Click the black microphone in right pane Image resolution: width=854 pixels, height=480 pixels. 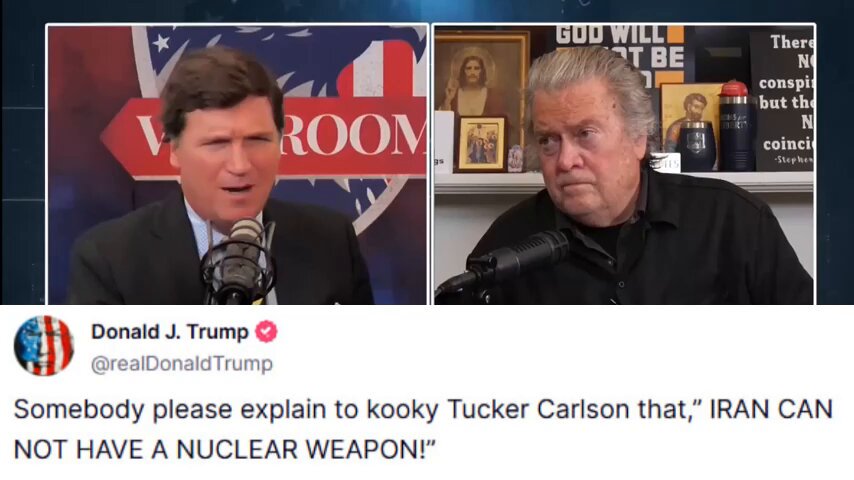click(504, 263)
